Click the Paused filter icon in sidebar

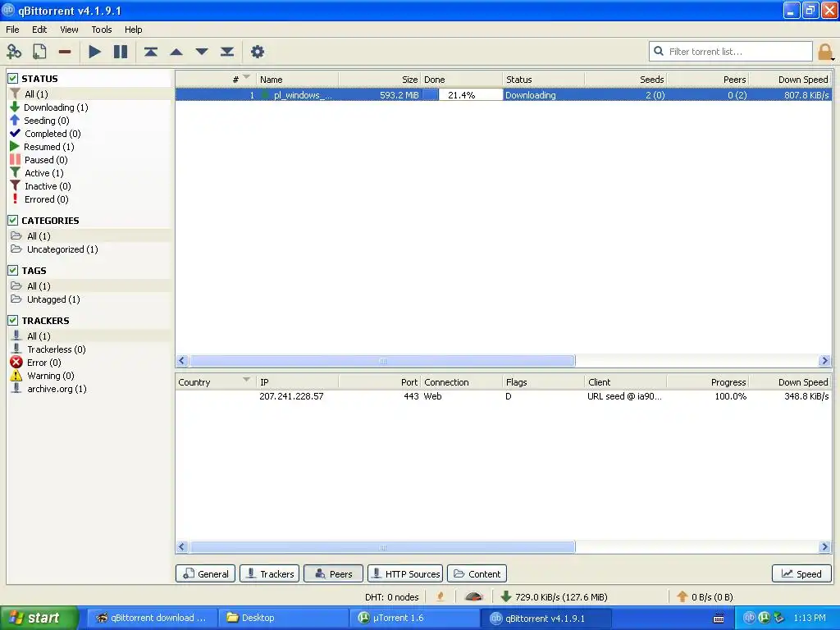[15, 160]
